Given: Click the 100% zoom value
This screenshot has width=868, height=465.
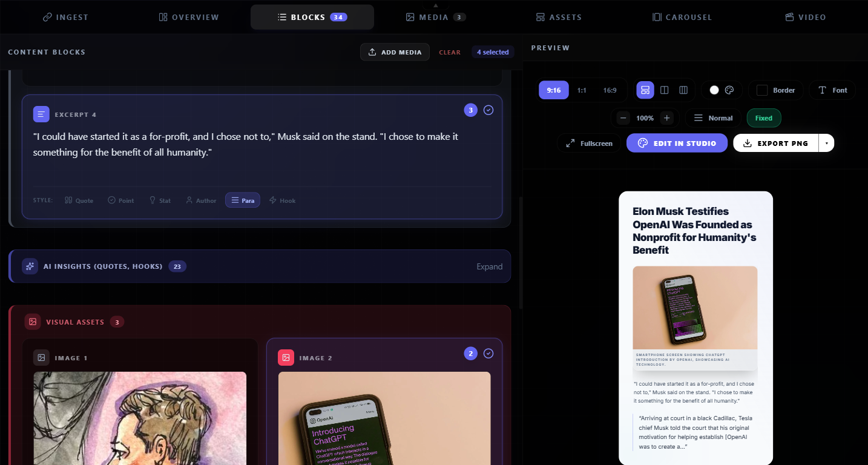Looking at the screenshot, I should tap(645, 118).
